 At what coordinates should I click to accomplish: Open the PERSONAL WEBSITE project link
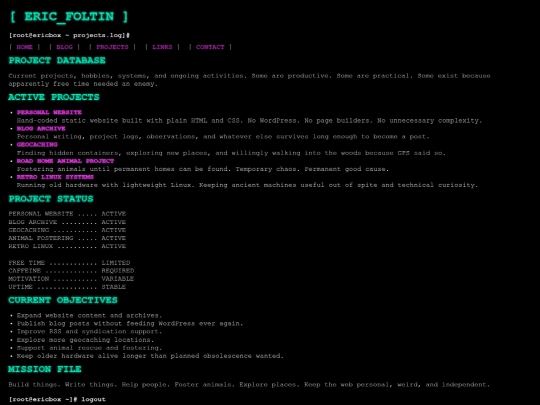click(49, 112)
